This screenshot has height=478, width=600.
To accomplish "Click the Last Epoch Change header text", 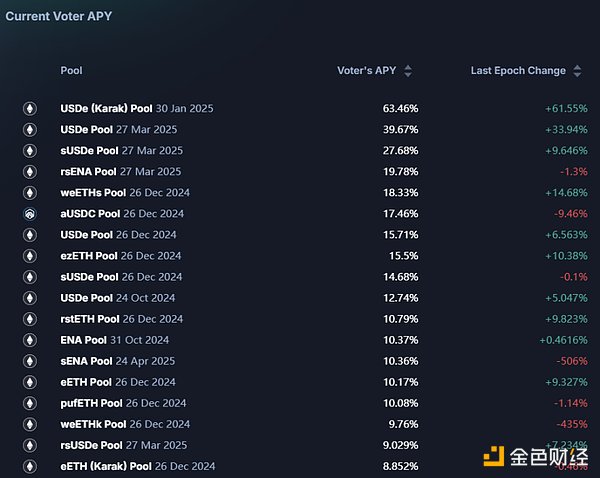I will tap(518, 71).
